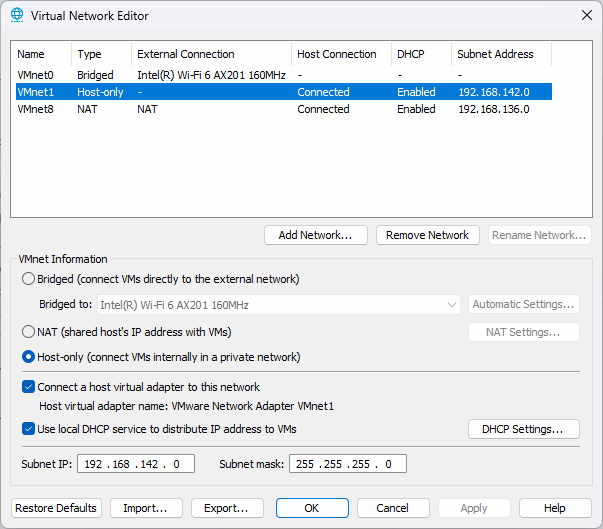Click the Intel(R) Wi-Fi 6 AX201 cell of VMnet0
Screen dimensions: 603x529
coord(212,75)
